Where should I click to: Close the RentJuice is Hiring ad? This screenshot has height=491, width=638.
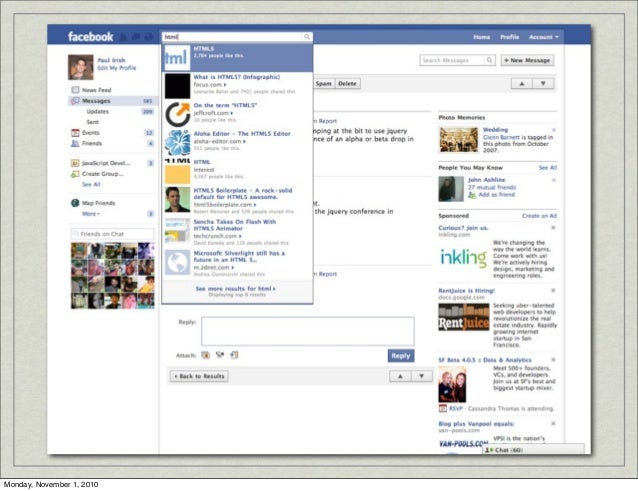click(553, 290)
